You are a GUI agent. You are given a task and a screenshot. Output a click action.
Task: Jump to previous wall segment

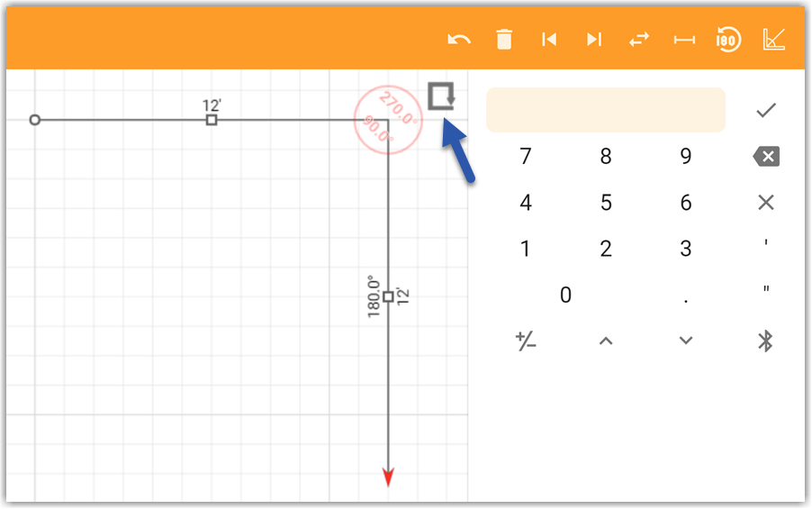[549, 40]
